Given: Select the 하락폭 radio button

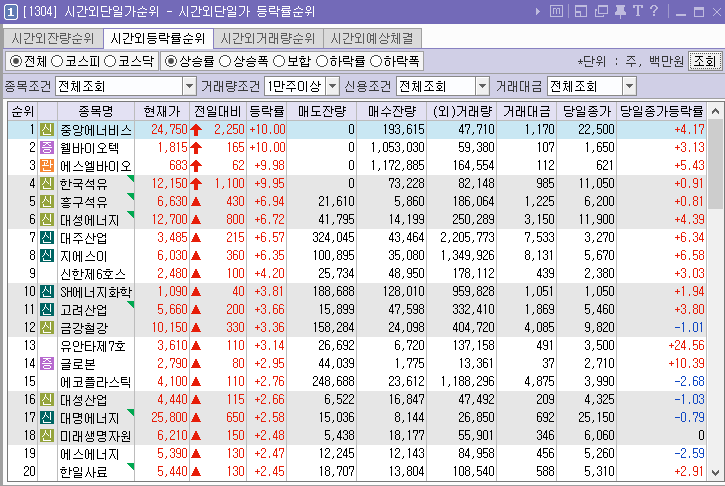Looking at the screenshot, I should tap(376, 61).
